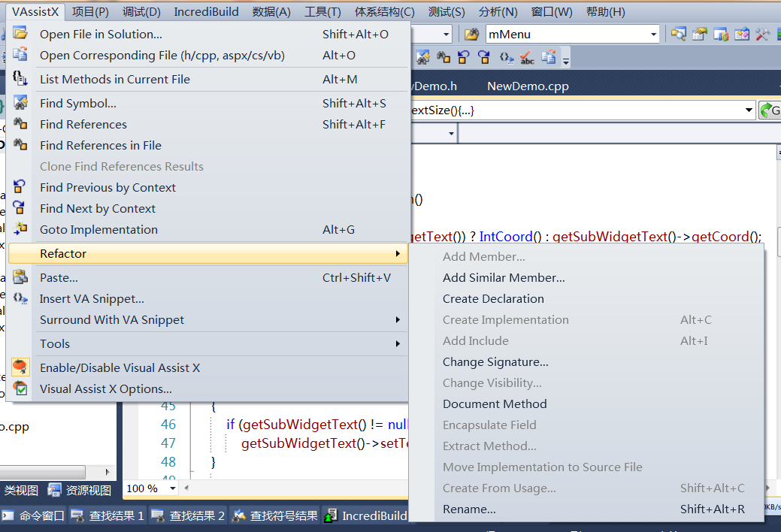
Task: Click the toolbar Insert VA Snippet icon
Action: tap(506, 58)
